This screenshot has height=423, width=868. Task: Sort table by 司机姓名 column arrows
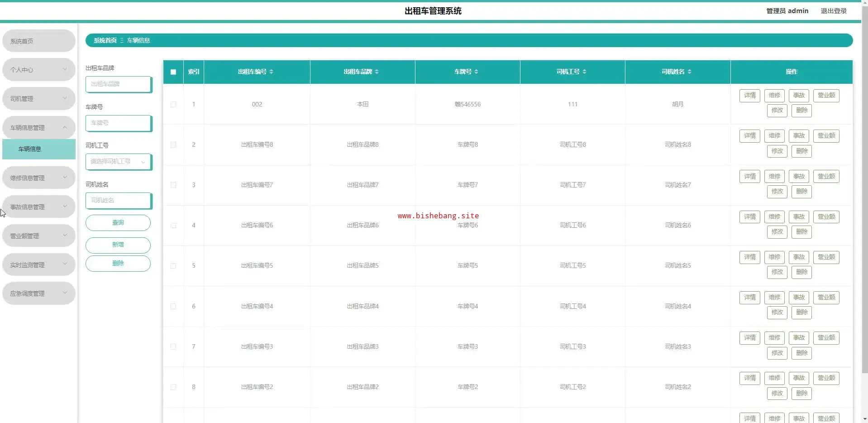point(689,72)
